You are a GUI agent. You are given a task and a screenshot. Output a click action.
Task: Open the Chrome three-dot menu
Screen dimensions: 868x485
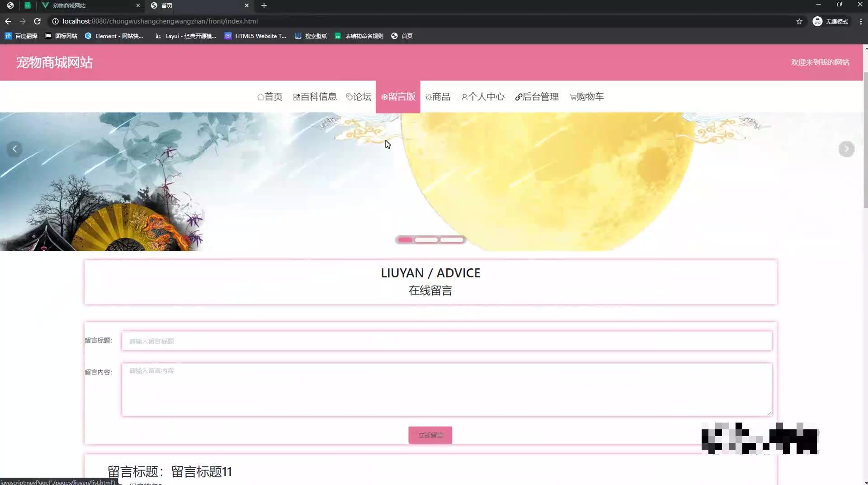pyautogui.click(x=861, y=21)
